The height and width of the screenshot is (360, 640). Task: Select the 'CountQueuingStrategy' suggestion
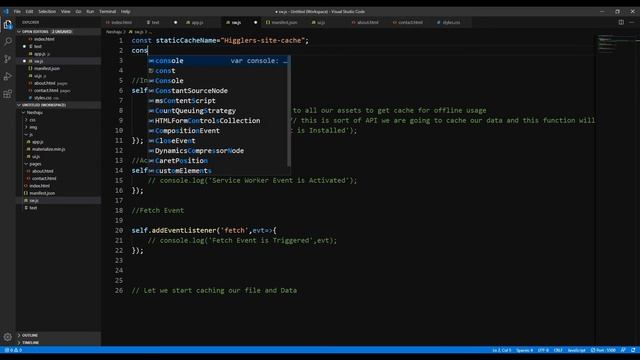tap(219, 111)
